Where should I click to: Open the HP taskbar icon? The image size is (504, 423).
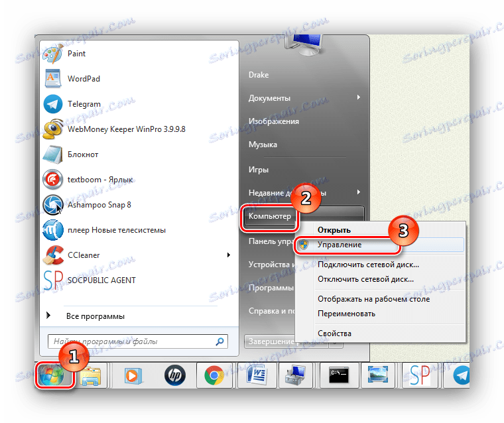coord(175,375)
